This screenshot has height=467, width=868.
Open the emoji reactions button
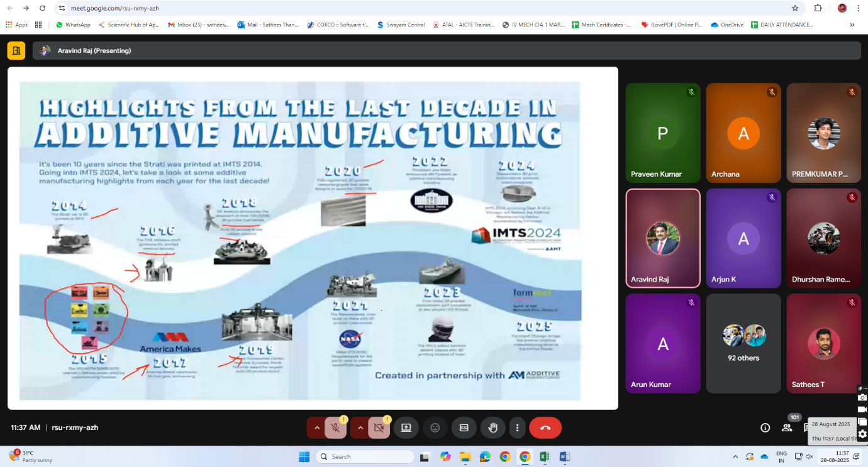435,427
